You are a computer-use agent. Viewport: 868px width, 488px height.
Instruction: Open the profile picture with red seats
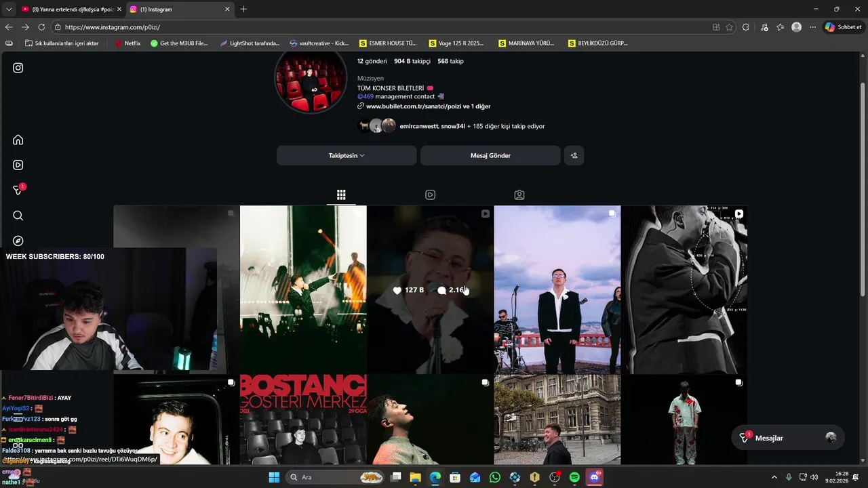click(311, 78)
